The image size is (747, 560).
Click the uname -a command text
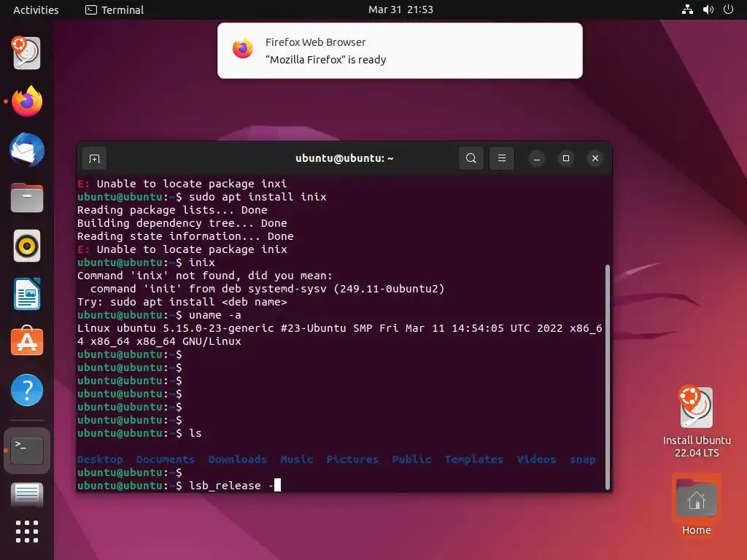[215, 315]
